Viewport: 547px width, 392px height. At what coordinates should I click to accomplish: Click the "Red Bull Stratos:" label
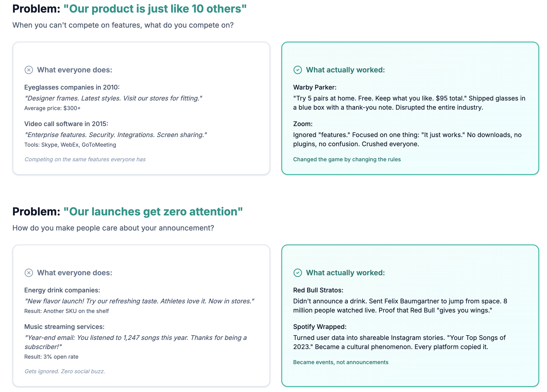[x=318, y=290]
